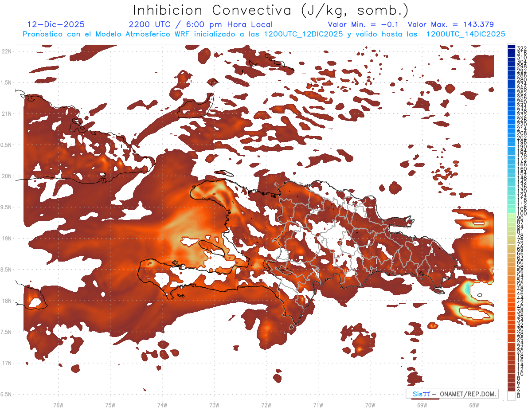
Task: Select the date text '12-Dic-2025'
Action: coord(56,24)
